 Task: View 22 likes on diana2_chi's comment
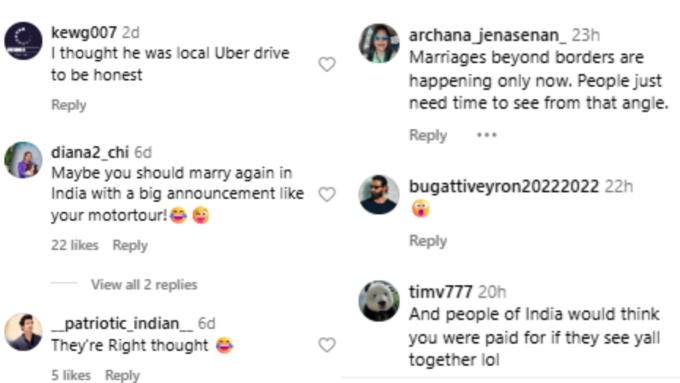[75, 245]
